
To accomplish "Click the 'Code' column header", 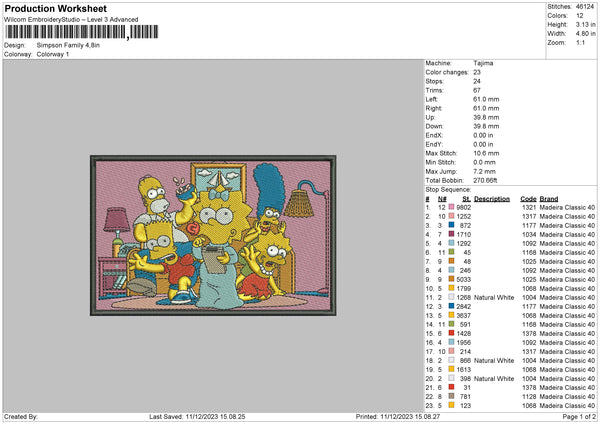I will [528, 199].
